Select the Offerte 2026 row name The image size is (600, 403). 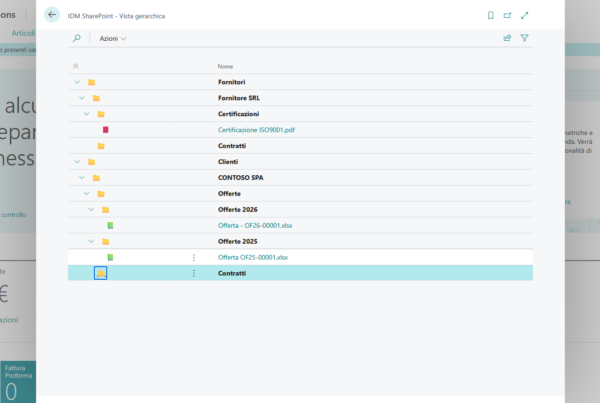pos(238,210)
